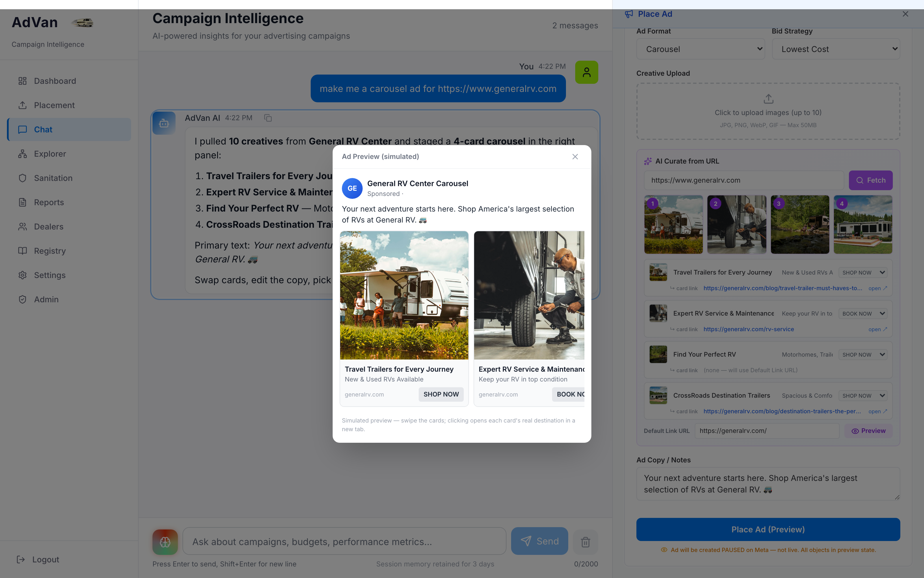Open the Travel Trailers preview card image

click(404, 295)
